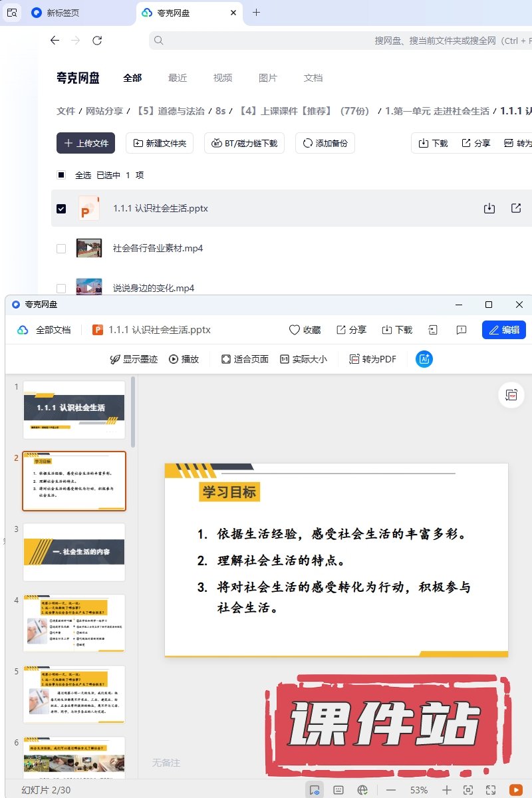Open the 8s breadcrumb folder
The height and width of the screenshot is (798, 532).
point(220,111)
